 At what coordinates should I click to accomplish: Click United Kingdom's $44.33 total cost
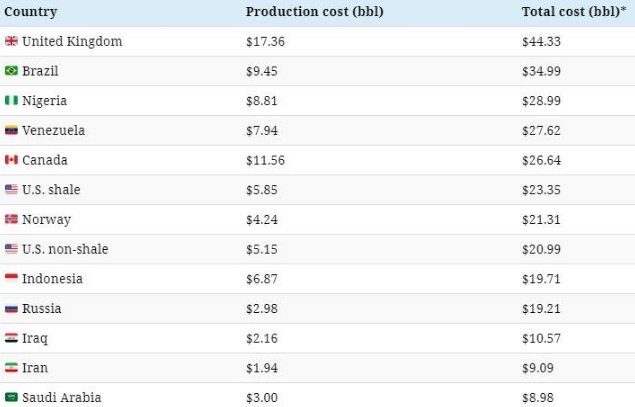[x=542, y=41]
